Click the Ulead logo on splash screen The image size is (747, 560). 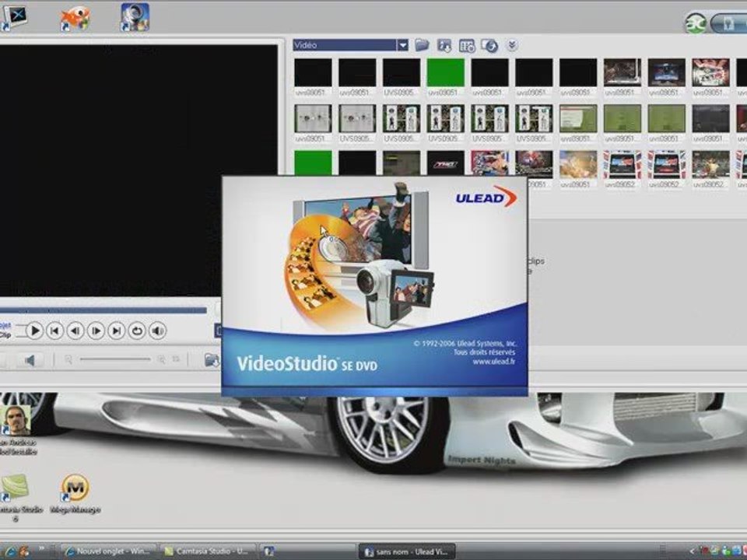coord(486,197)
